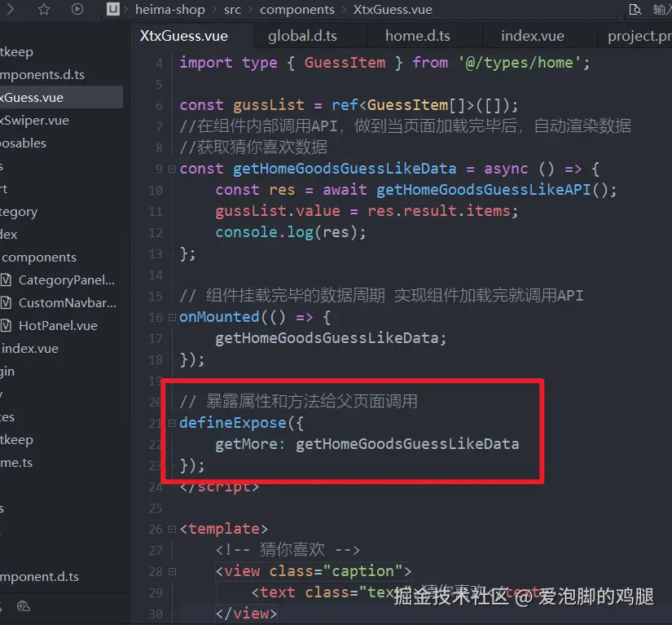Click defineExpose on line 21

(233, 423)
